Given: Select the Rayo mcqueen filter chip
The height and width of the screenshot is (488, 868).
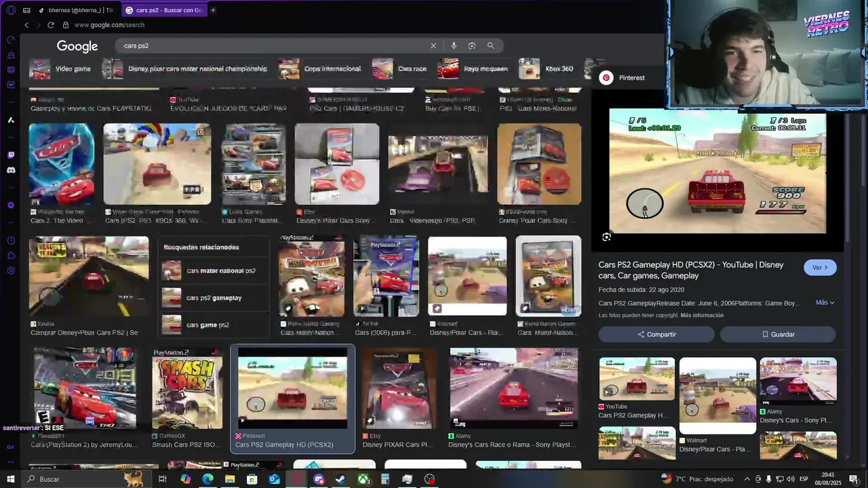Looking at the screenshot, I should (473, 68).
